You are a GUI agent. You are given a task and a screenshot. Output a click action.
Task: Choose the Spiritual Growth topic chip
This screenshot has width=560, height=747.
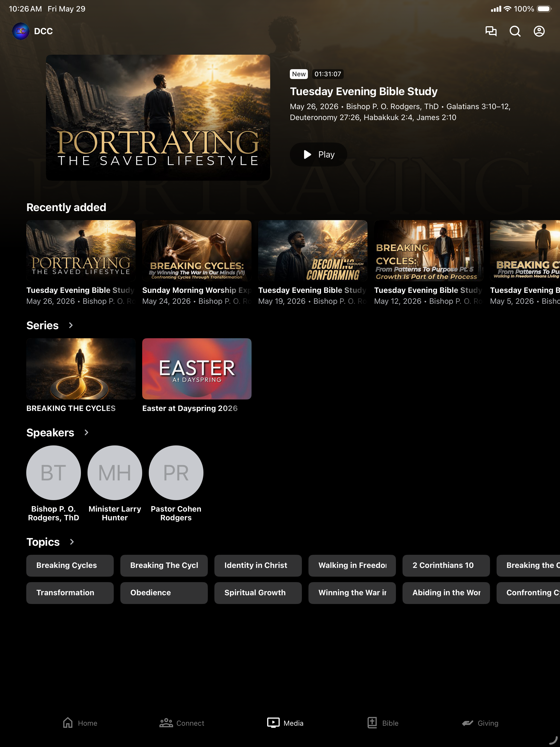click(x=258, y=593)
